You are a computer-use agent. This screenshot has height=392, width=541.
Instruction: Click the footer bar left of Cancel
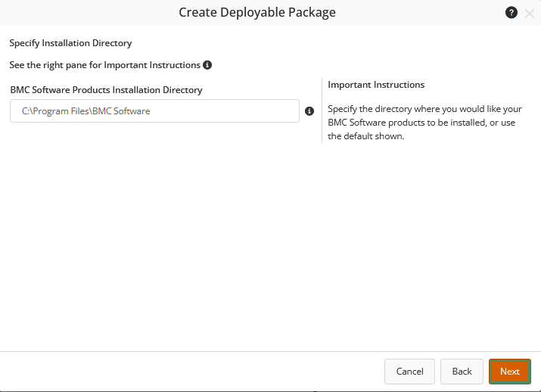tap(189, 372)
